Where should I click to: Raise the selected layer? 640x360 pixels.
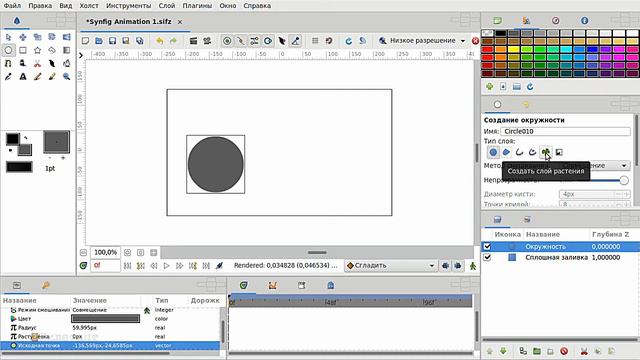pos(490,351)
